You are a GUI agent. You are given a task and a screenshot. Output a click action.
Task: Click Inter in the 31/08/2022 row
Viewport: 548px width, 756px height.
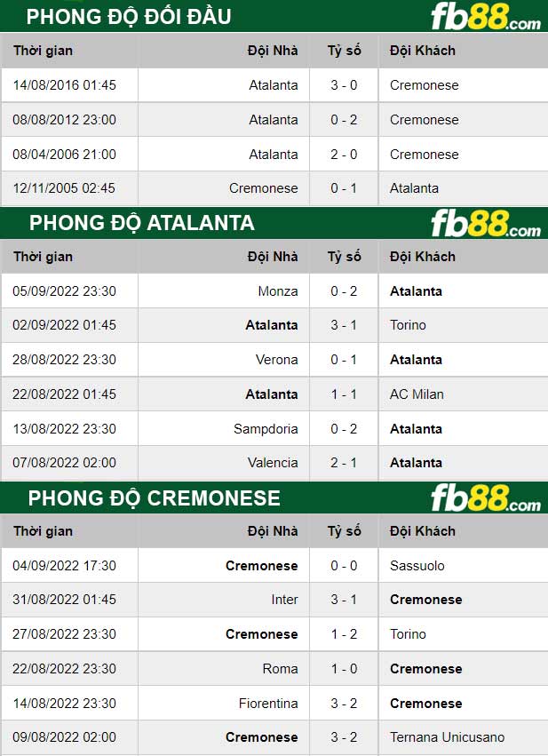[x=284, y=600]
